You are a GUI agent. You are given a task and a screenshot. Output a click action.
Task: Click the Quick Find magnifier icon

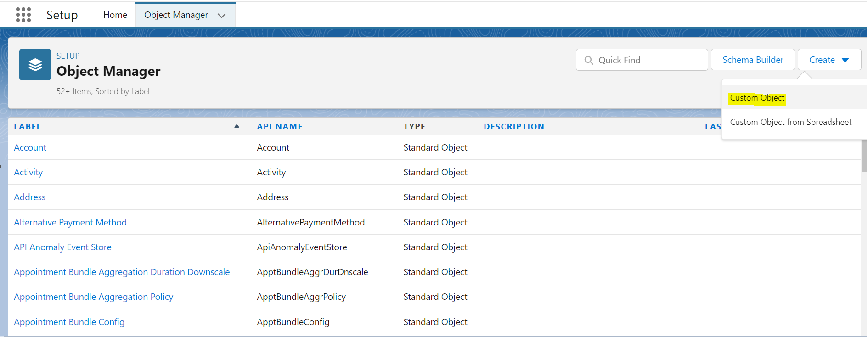588,60
